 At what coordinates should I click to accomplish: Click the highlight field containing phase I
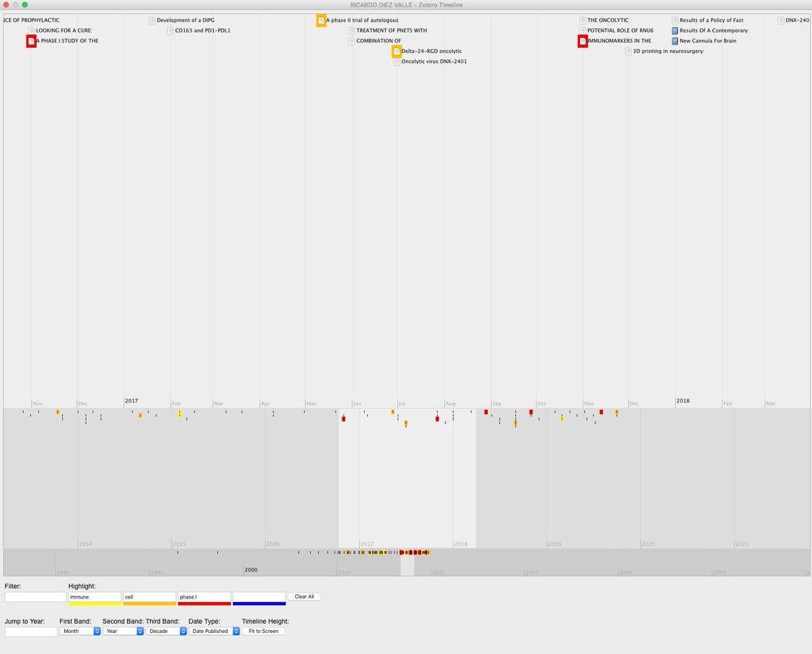(204, 597)
